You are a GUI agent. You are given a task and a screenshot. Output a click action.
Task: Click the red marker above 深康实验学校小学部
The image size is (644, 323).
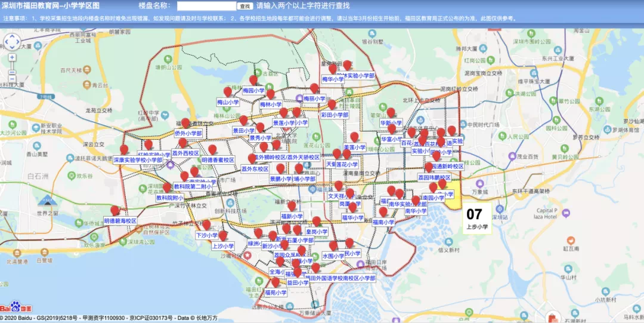click(x=124, y=150)
